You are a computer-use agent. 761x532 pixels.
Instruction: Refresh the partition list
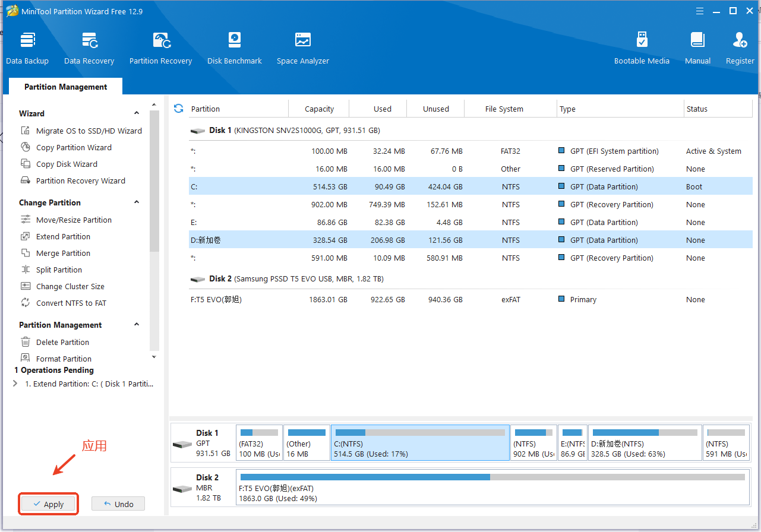point(178,109)
